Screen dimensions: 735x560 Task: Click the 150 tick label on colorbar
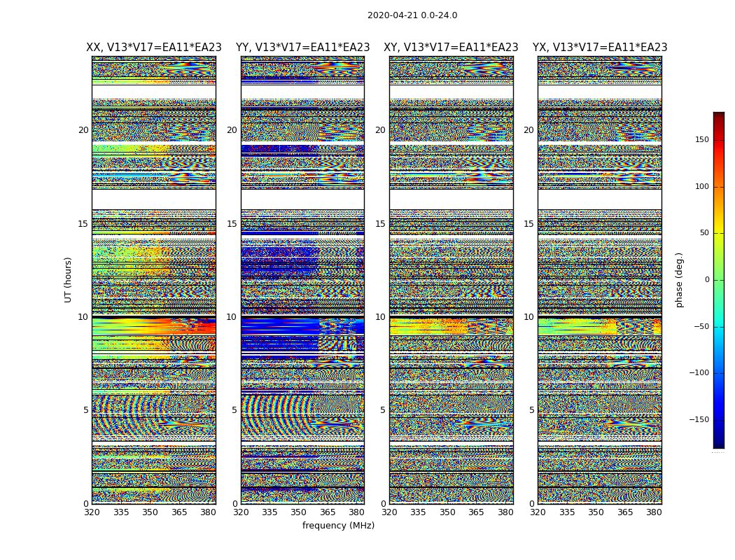702,139
